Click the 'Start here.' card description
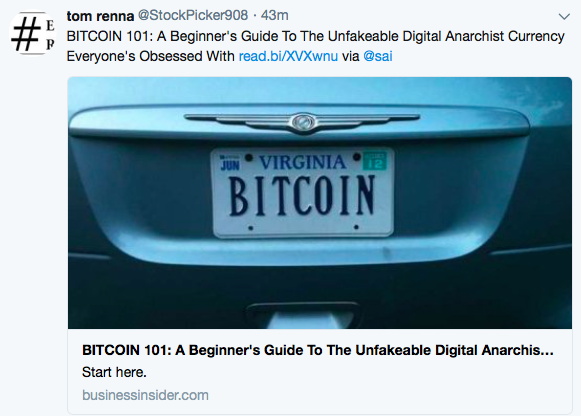This screenshot has width=581, height=416. [114, 372]
